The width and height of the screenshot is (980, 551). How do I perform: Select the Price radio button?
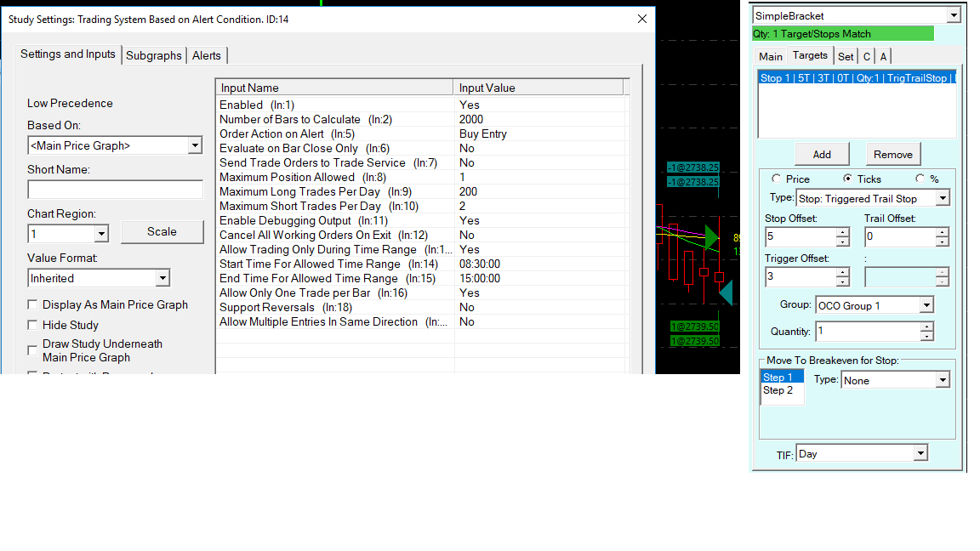pyautogui.click(x=776, y=179)
